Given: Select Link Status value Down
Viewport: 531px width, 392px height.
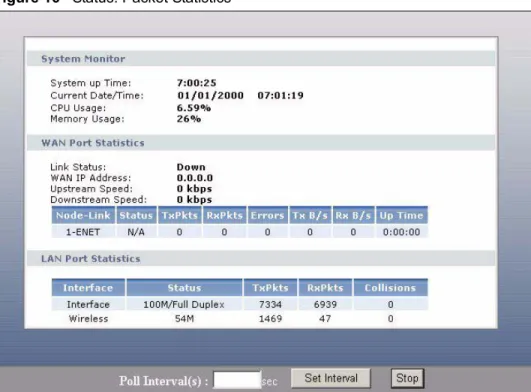Looking at the screenshot, I should 191,167.
